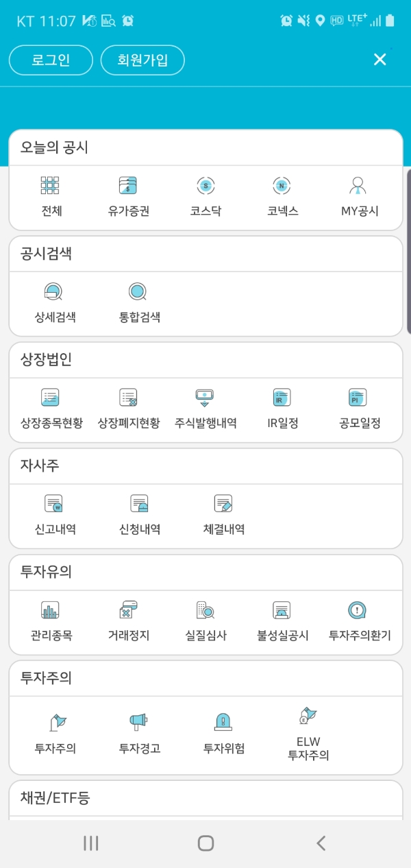Image resolution: width=411 pixels, height=868 pixels.
Task: Open ELW 투자주의 warnings
Action: (x=307, y=728)
